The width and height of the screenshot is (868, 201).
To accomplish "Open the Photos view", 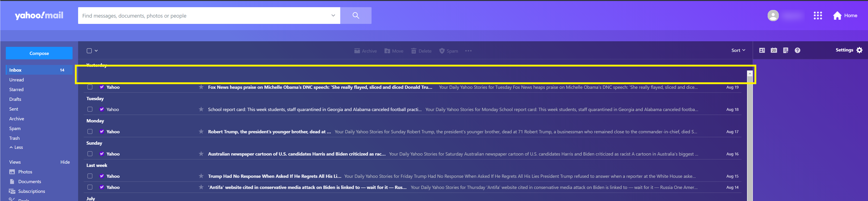I will coord(21,172).
